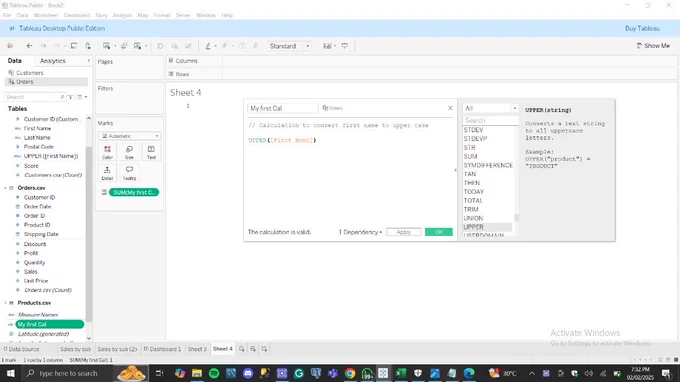Viewport: 680px width, 382px height.
Task: Select the TRIM function in list
Action: point(471,209)
